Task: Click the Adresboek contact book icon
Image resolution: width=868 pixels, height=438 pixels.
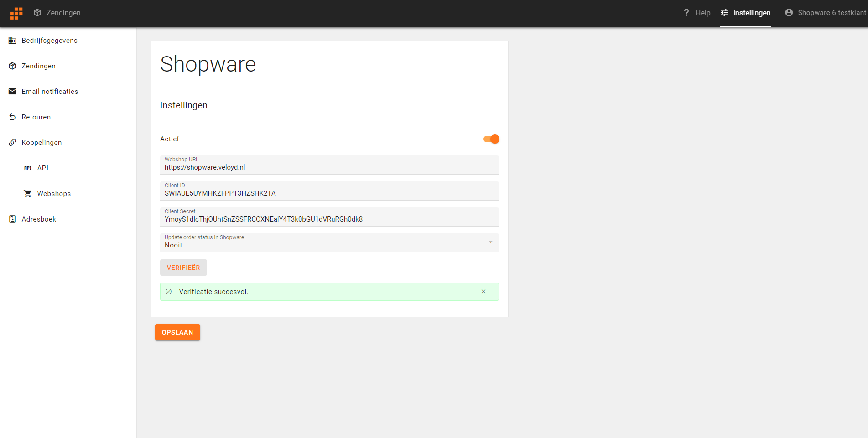Action: point(12,219)
